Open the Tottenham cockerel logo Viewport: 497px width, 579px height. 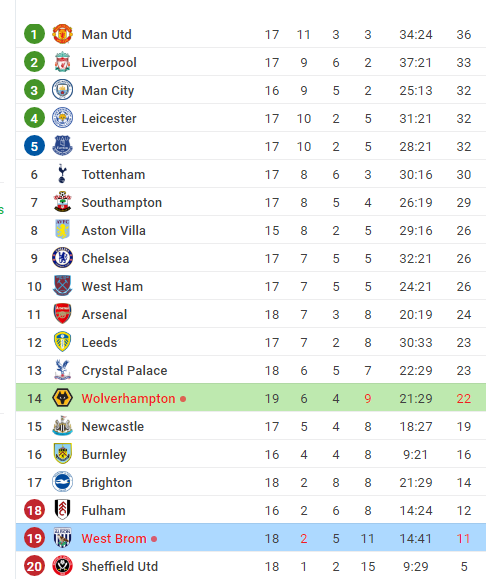pyautogui.click(x=62, y=174)
